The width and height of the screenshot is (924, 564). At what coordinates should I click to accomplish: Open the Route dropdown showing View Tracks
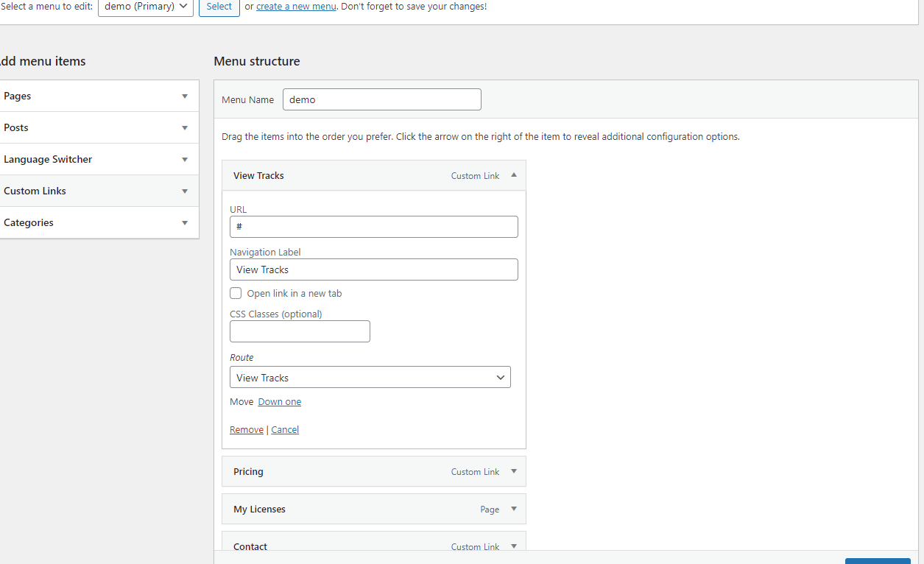pos(370,377)
